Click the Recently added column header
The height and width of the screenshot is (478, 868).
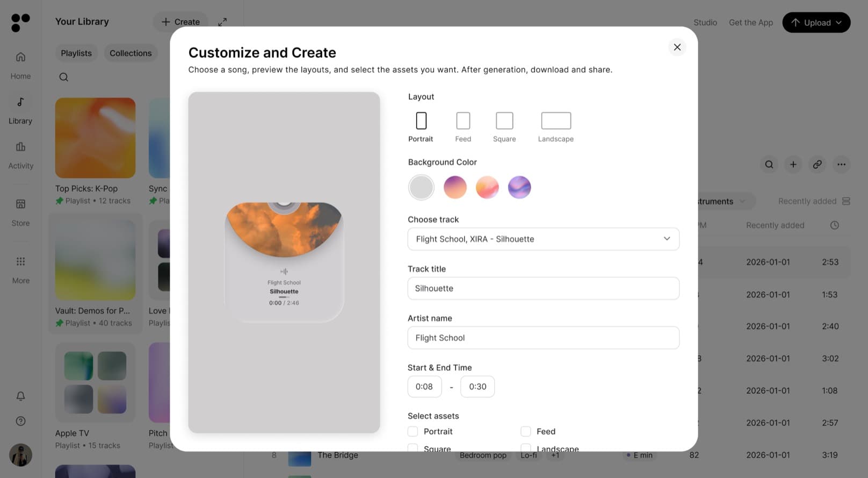click(x=775, y=225)
